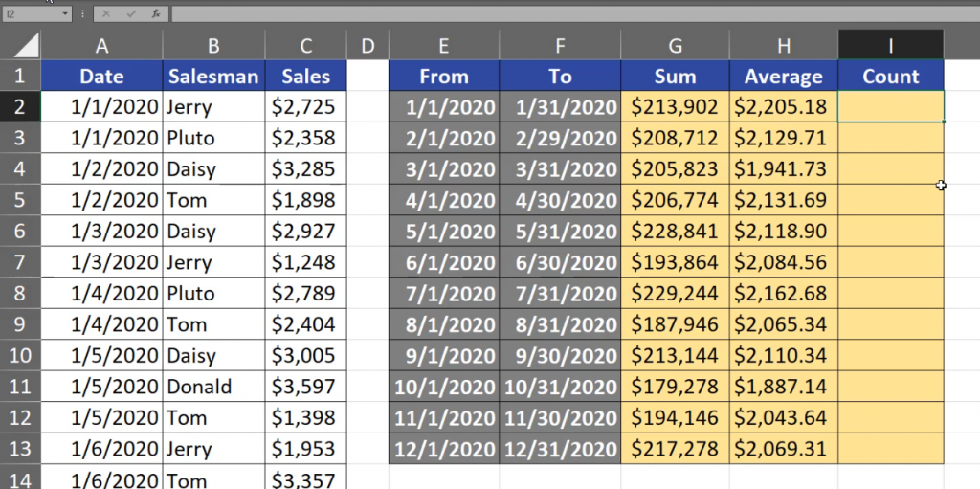Click the Salesman header cell
The image size is (980, 489).
[213, 77]
